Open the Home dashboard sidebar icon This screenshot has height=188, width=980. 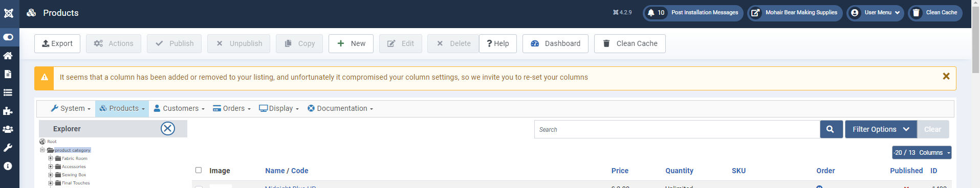(x=8, y=56)
